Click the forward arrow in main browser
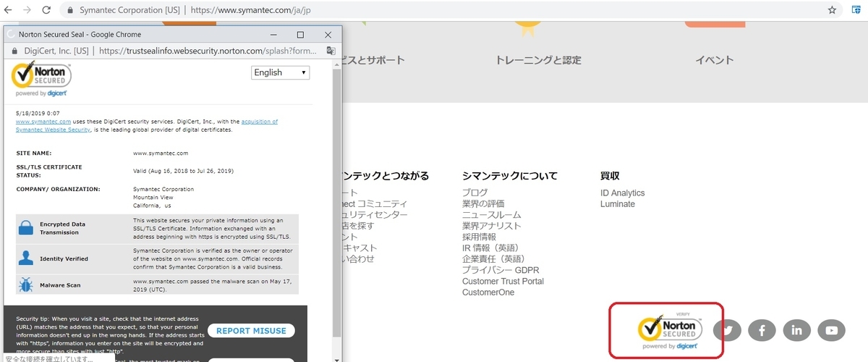The width and height of the screenshot is (868, 362). 28,11
